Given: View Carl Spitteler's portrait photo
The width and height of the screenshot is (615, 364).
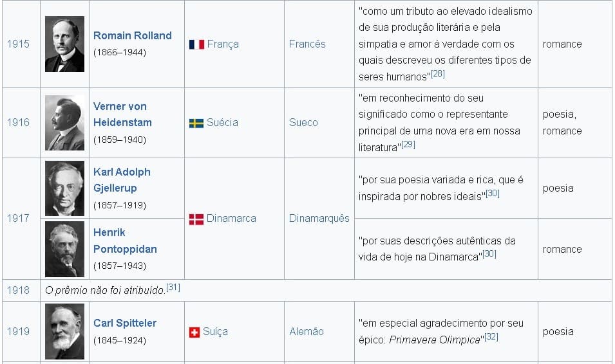Looking at the screenshot, I should (64, 331).
